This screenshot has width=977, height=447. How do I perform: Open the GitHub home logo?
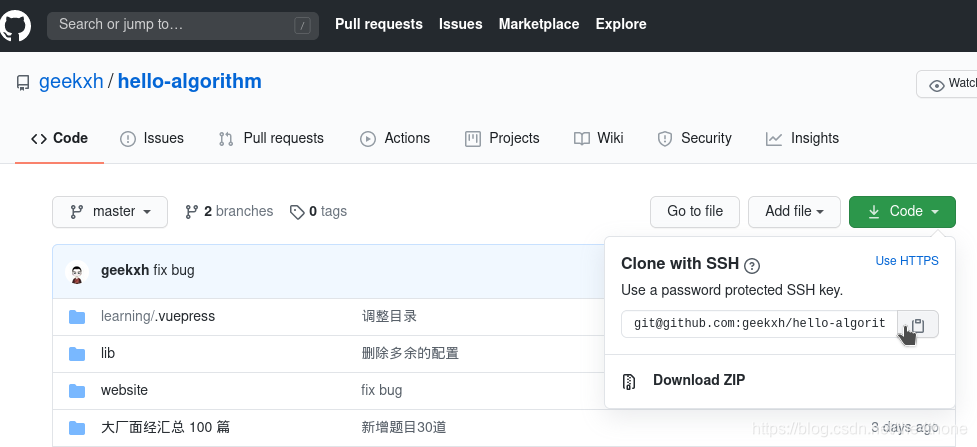[x=15, y=26]
